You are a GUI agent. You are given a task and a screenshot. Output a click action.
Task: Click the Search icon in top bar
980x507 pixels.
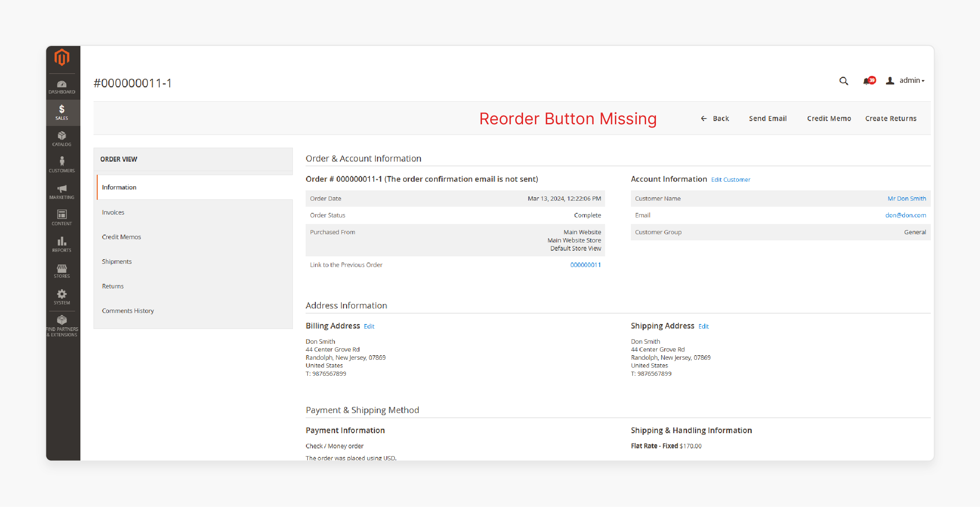tap(845, 81)
